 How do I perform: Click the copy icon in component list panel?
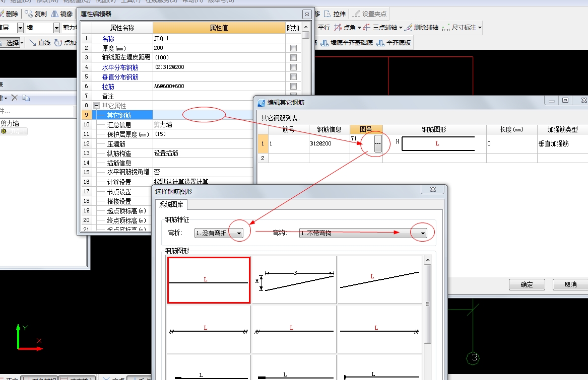click(x=26, y=98)
